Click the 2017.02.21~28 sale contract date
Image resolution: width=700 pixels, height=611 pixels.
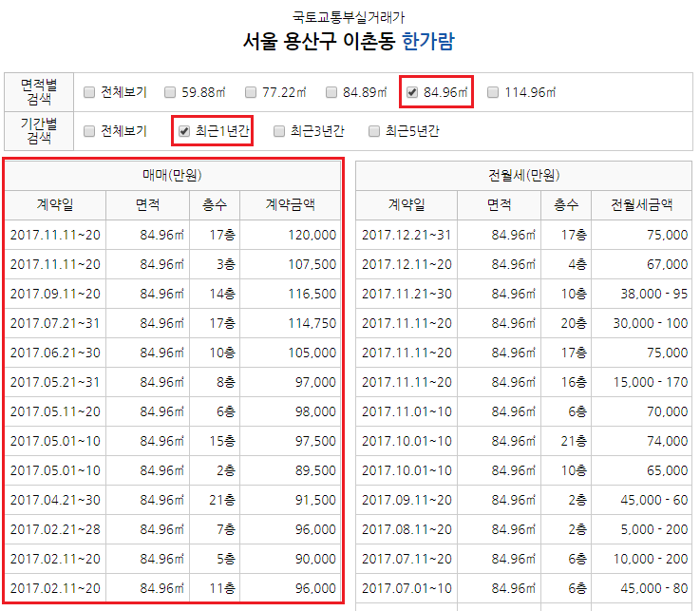[x=55, y=529]
